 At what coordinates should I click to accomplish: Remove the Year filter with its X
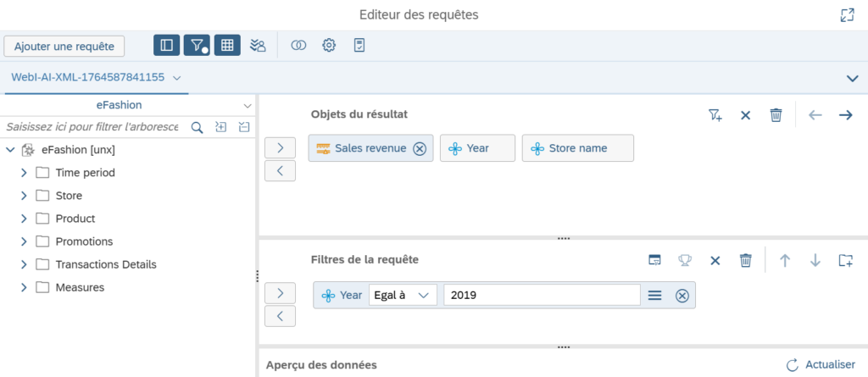click(682, 297)
